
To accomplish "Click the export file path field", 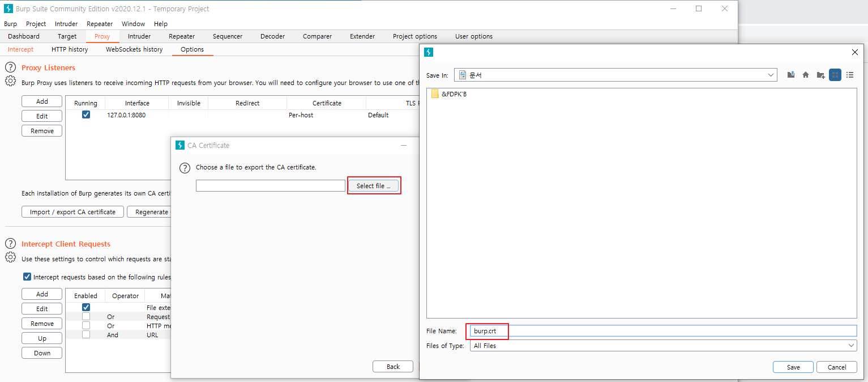I will point(271,185).
